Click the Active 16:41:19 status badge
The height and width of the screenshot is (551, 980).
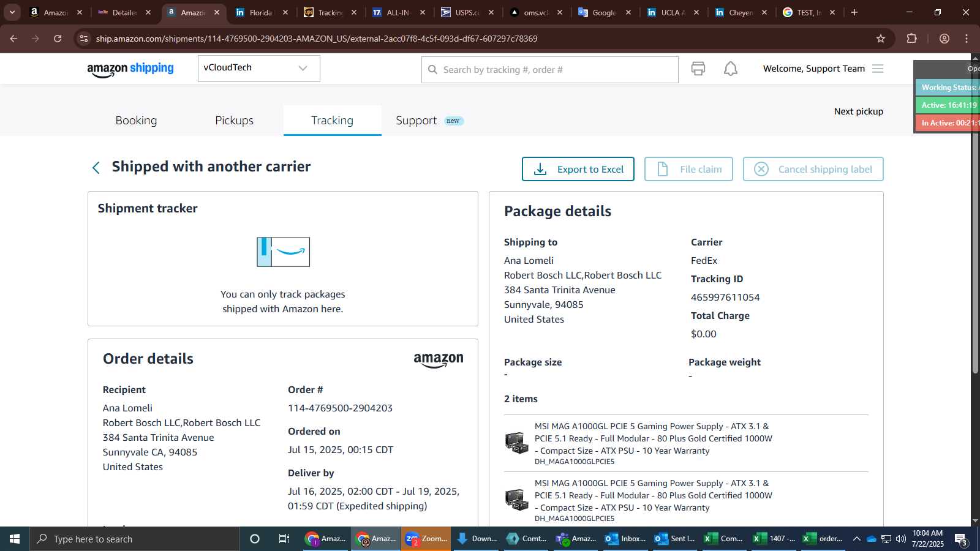[x=948, y=105]
